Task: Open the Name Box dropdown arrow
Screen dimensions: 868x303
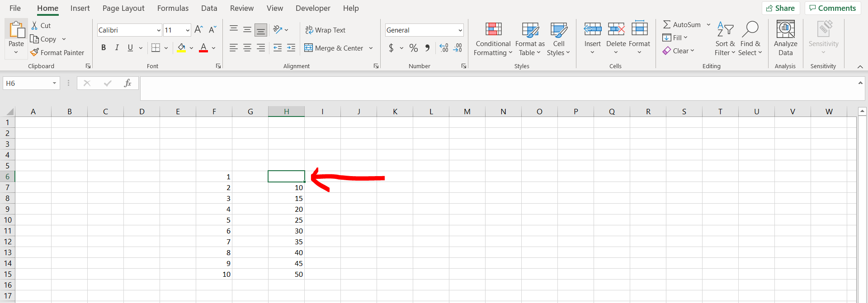Action: coord(54,83)
